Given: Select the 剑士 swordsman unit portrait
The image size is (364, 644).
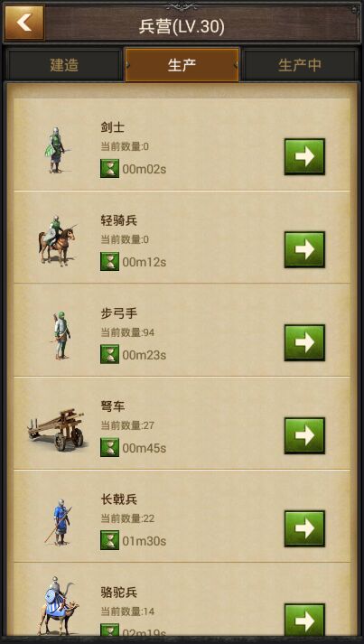Looking at the screenshot, I should point(57,150).
